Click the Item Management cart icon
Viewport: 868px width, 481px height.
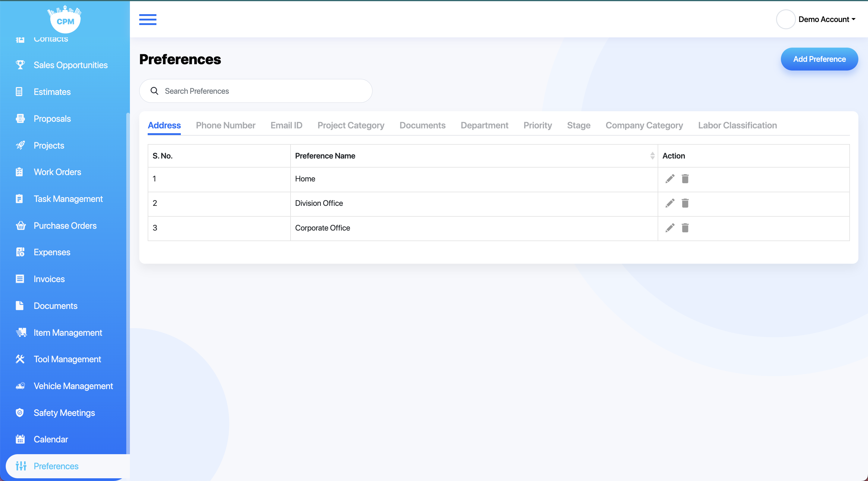(x=21, y=332)
